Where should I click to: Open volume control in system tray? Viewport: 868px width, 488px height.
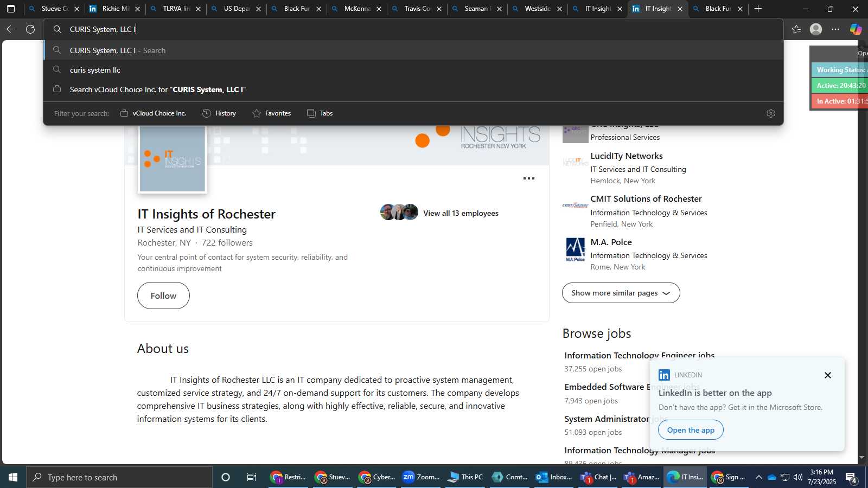click(x=798, y=477)
